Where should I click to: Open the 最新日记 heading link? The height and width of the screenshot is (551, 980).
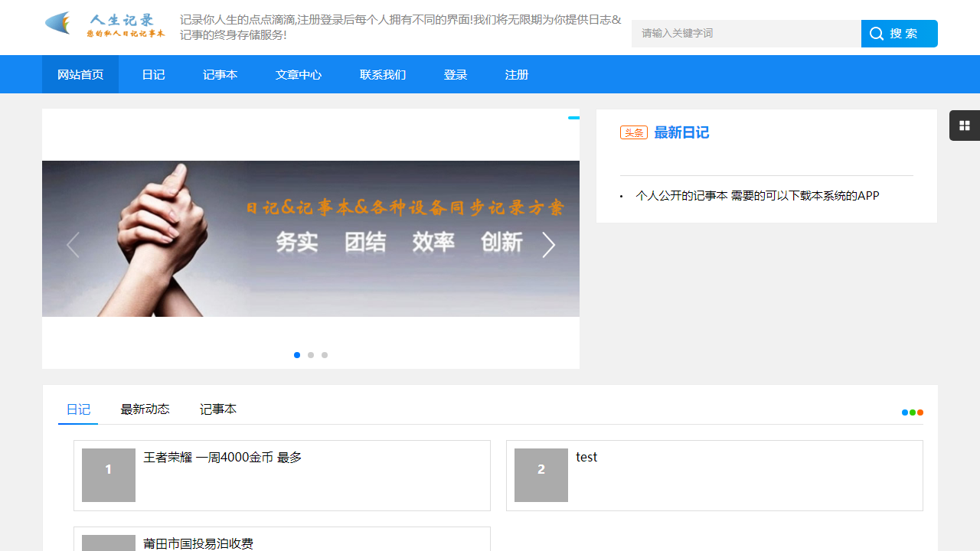[681, 132]
